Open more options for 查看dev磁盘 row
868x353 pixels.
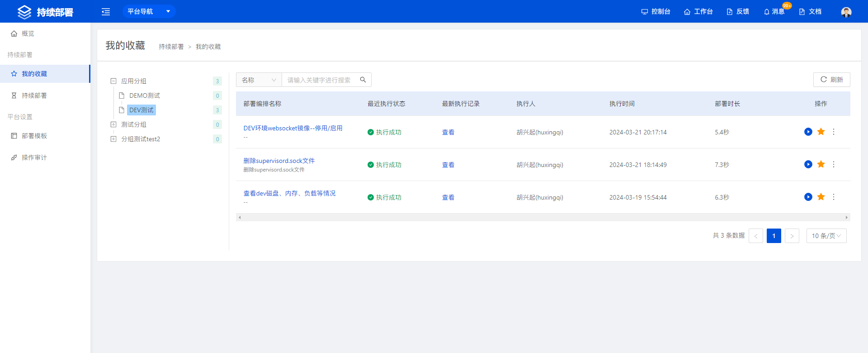point(834,197)
